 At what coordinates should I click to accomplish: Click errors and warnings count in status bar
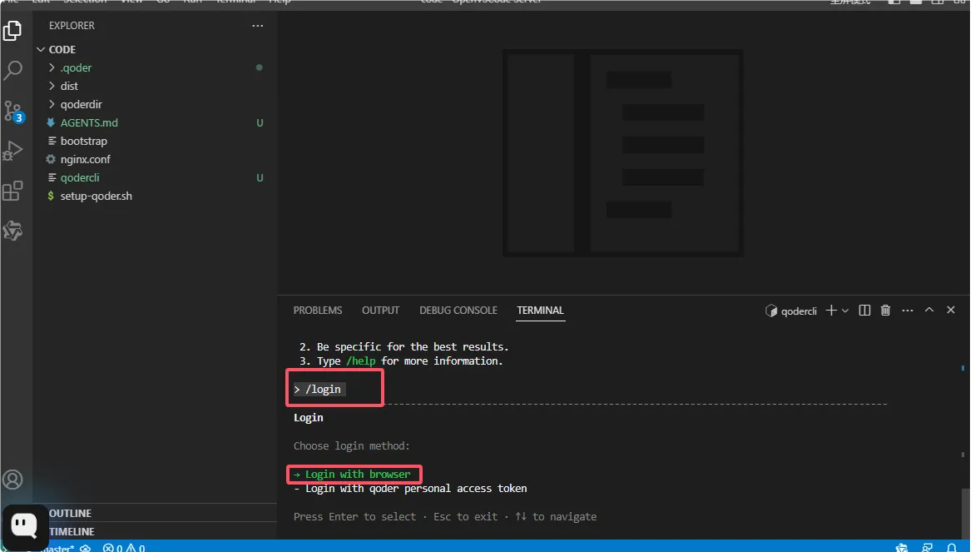pos(124,548)
